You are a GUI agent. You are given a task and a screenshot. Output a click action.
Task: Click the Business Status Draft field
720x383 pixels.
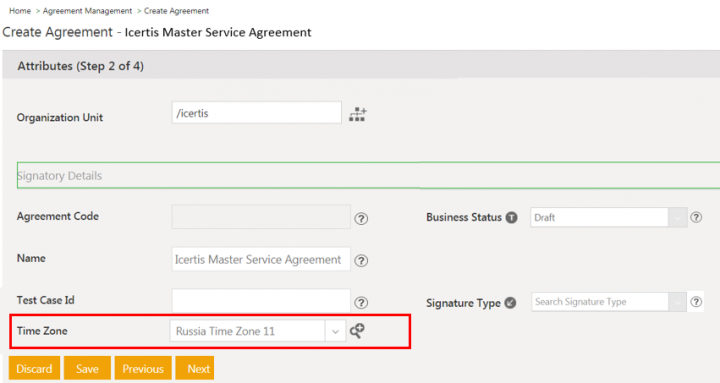pyautogui.click(x=599, y=218)
